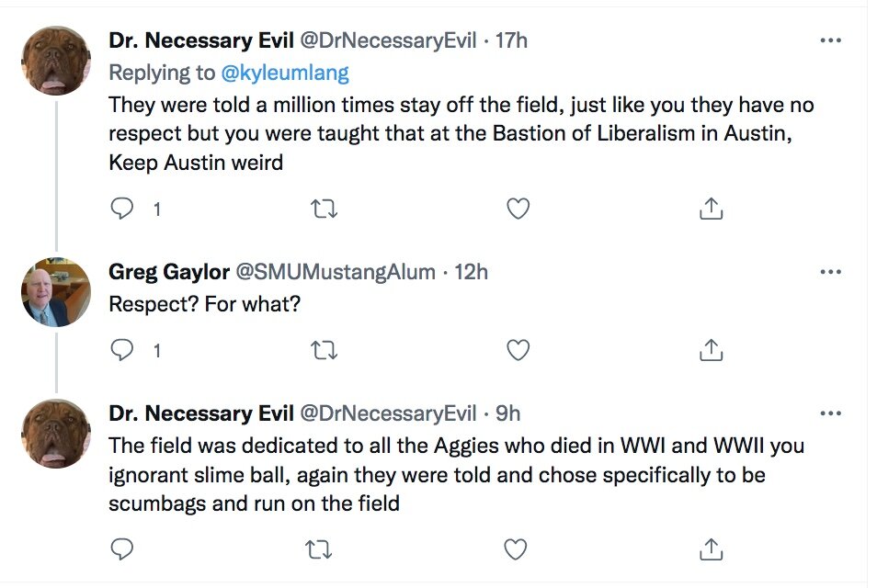877x588 pixels.
Task: Like the first Dr. Necessary Evil tweet
Action: click(x=518, y=209)
